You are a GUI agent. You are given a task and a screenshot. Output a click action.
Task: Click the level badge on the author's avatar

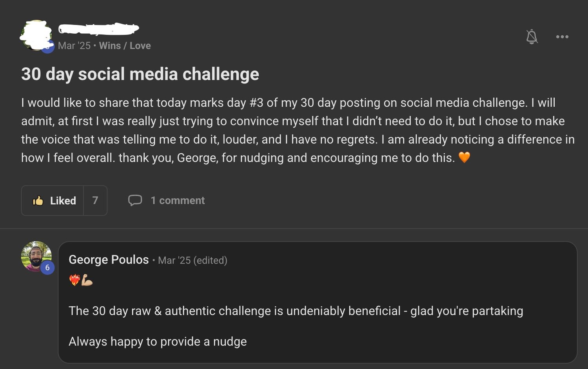tap(48, 47)
